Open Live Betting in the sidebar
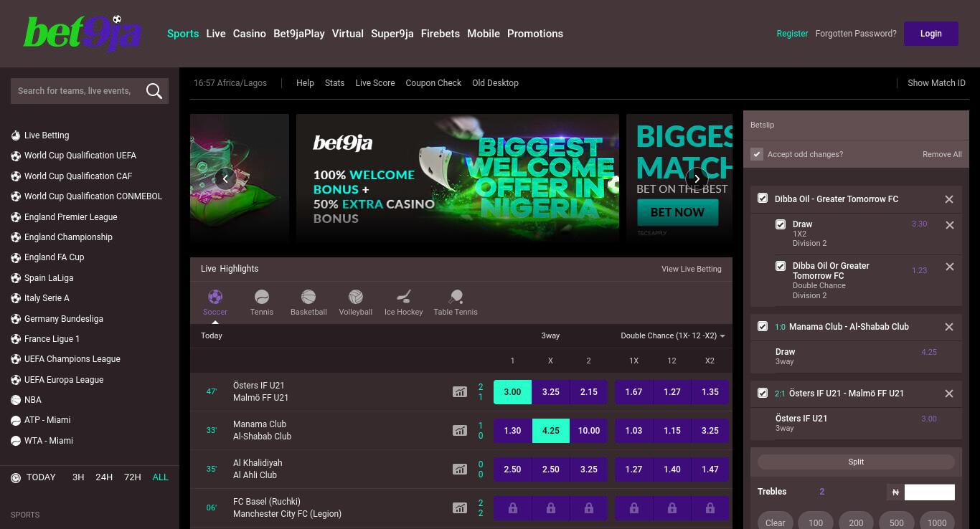The height and width of the screenshot is (529, 980). (x=47, y=135)
